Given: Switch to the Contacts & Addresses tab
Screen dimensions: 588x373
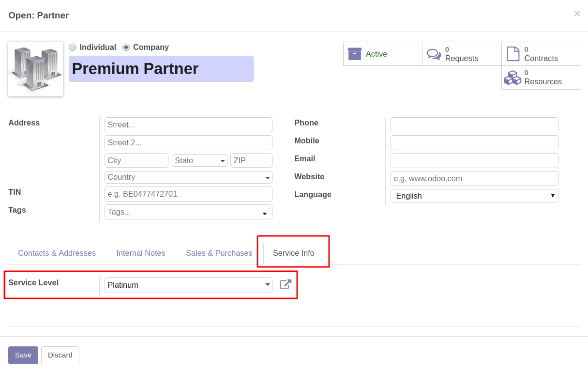Looking at the screenshot, I should [x=57, y=253].
